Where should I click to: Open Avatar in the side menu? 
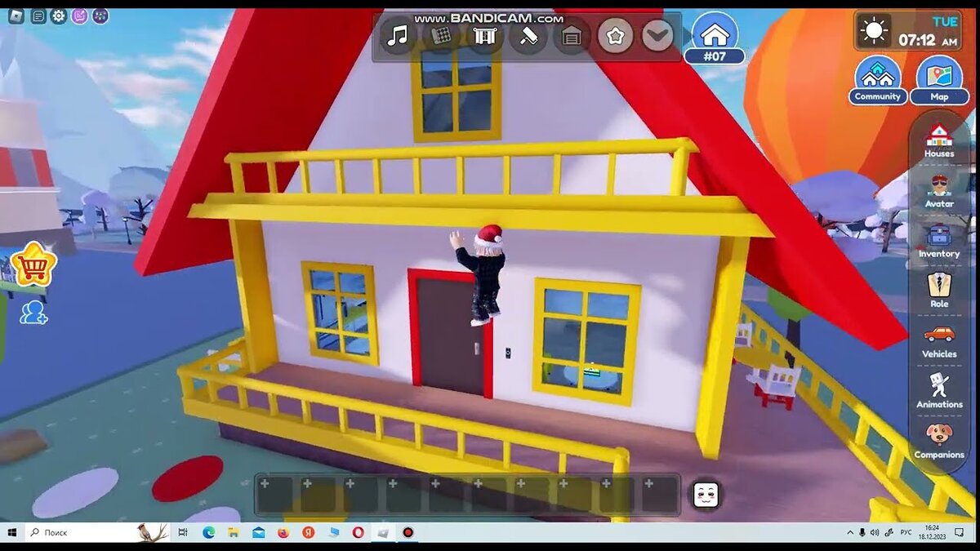click(939, 191)
